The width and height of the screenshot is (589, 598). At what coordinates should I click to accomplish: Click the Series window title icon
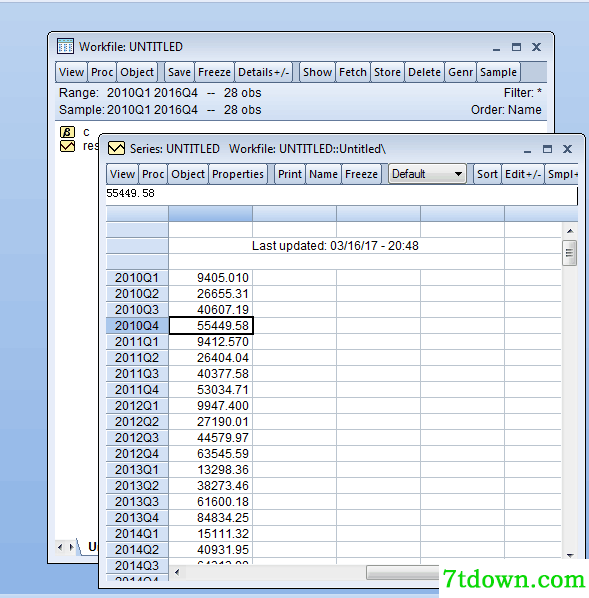pos(116,148)
